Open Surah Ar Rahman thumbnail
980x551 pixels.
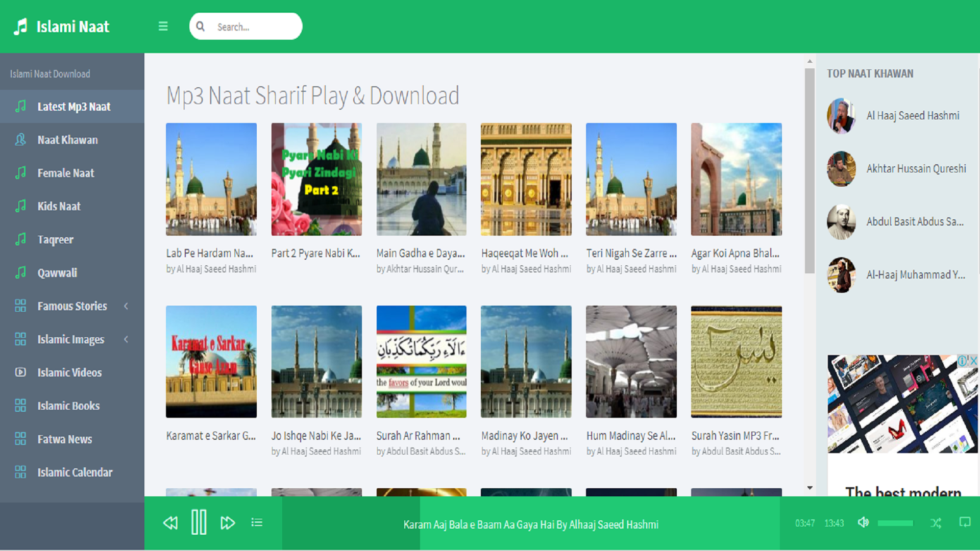421,362
